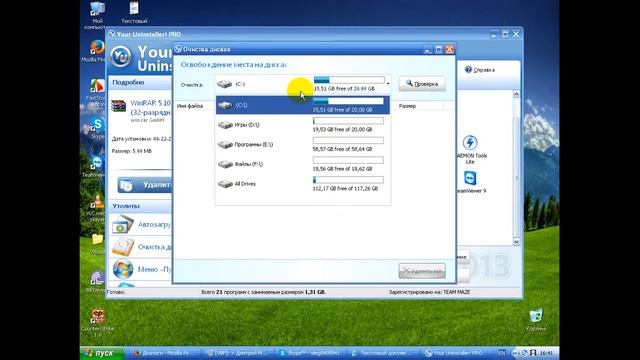Open Справка help in Your Uninstaller
This screenshot has width=640, height=360.
coord(480,70)
